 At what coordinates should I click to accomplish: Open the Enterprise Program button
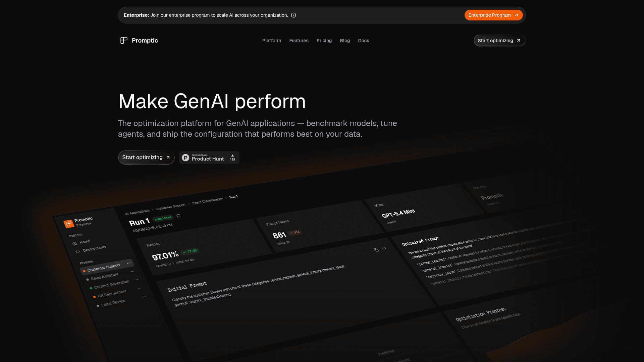493,15
